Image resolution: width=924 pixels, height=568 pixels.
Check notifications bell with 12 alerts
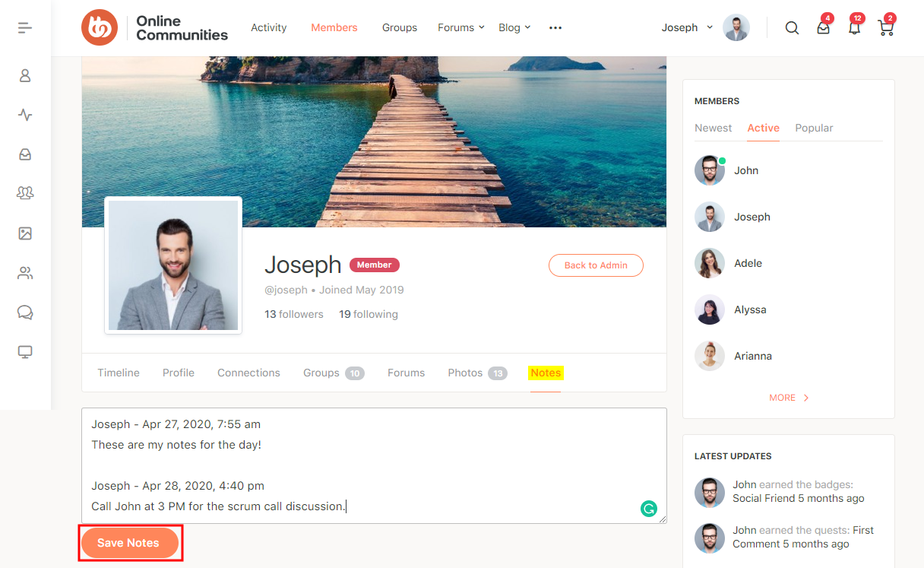click(x=854, y=29)
